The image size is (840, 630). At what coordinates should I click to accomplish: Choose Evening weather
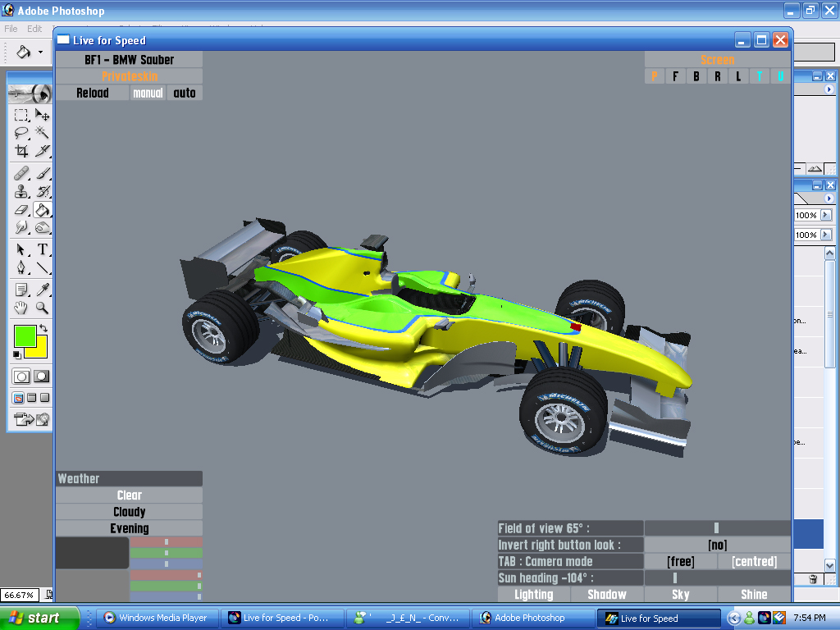click(x=129, y=528)
